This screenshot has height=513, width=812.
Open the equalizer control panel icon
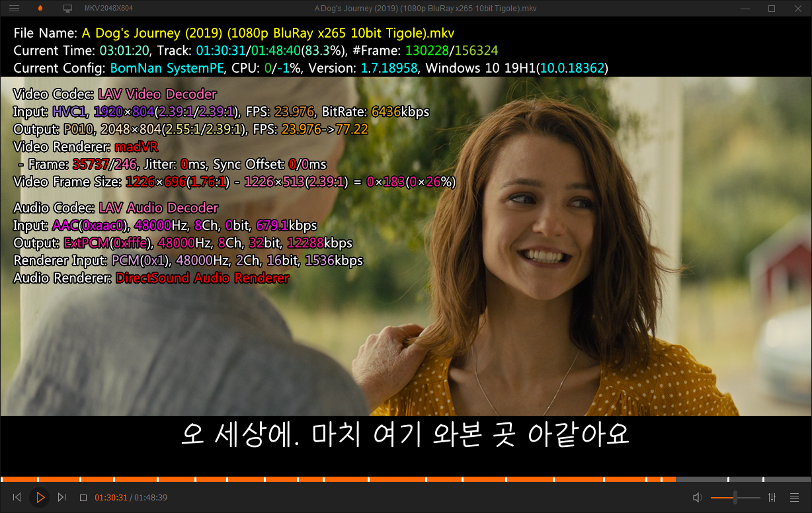coord(772,497)
